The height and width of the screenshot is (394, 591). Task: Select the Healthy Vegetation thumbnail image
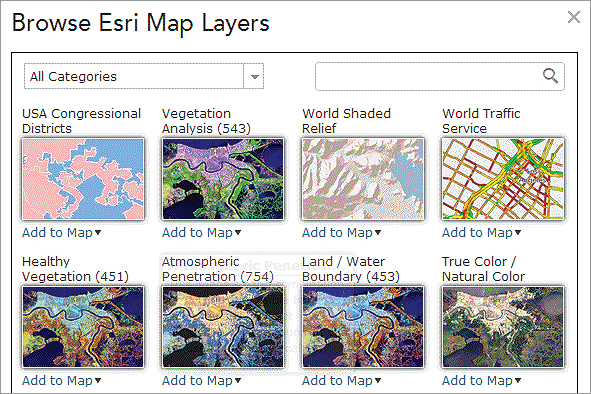pyautogui.click(x=83, y=327)
